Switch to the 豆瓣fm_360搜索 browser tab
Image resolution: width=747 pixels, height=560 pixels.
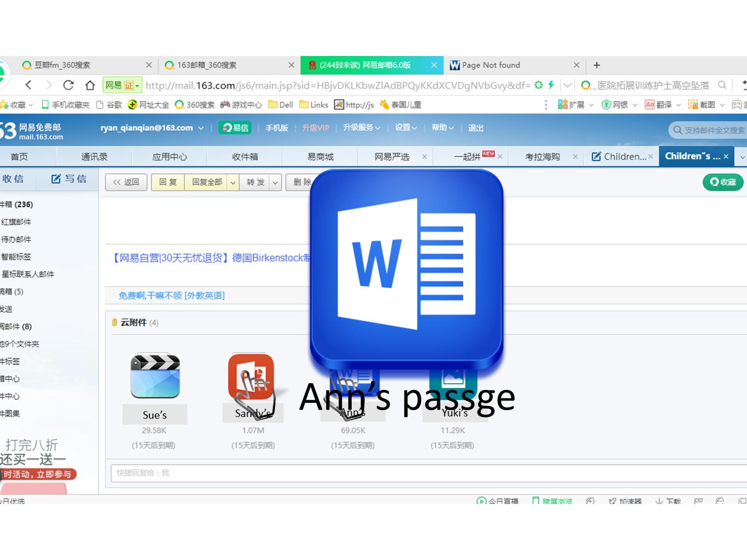86,65
